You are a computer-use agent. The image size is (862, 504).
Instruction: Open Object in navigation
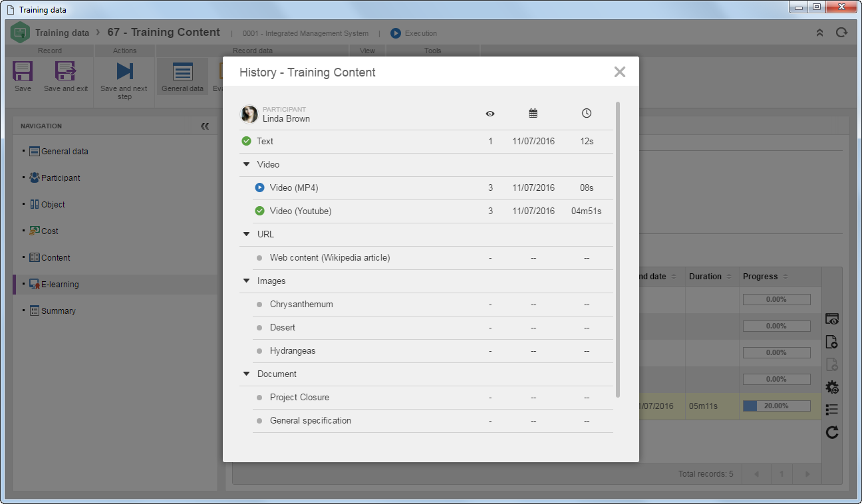(53, 205)
